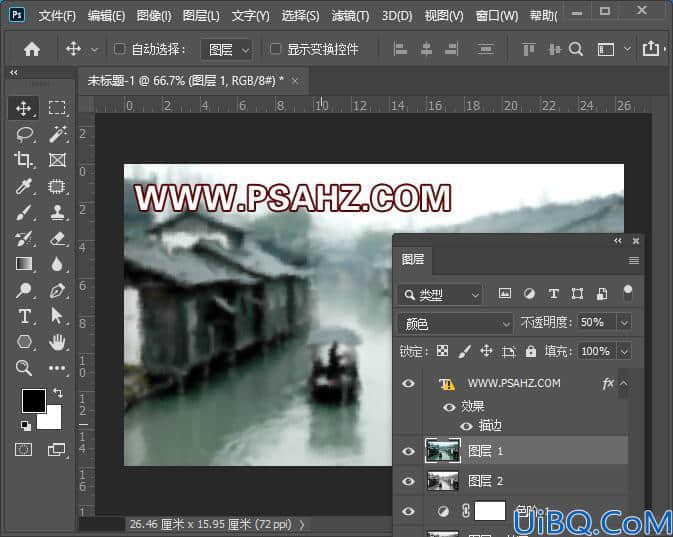The image size is (673, 537).
Task: Enable the 自动选择 checkbox
Action: (x=119, y=49)
